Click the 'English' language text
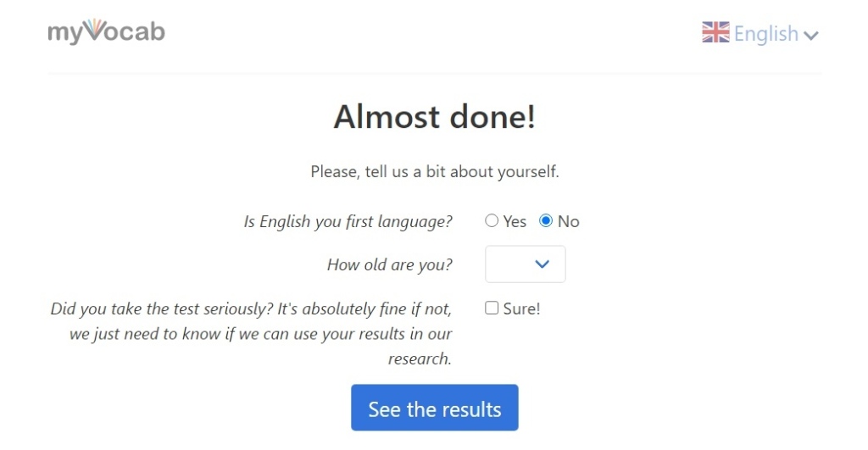This screenshot has height=450, width=868. 765,34
